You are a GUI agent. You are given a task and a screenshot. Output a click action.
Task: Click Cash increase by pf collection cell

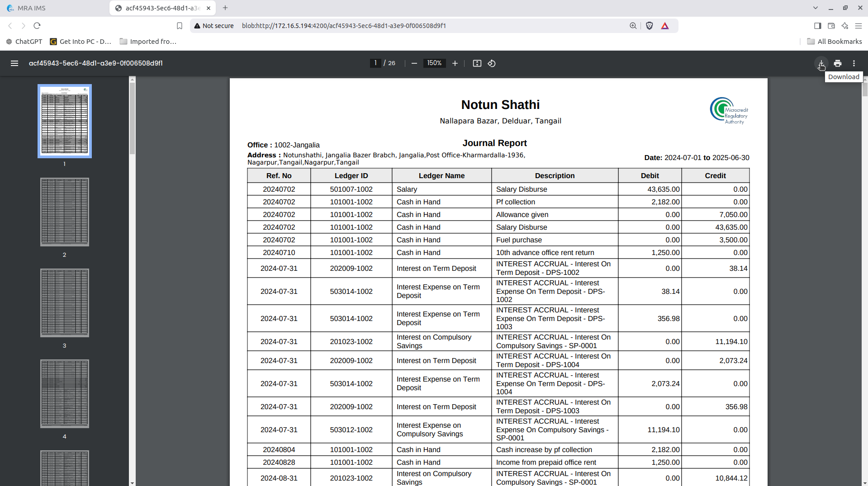[x=555, y=450]
